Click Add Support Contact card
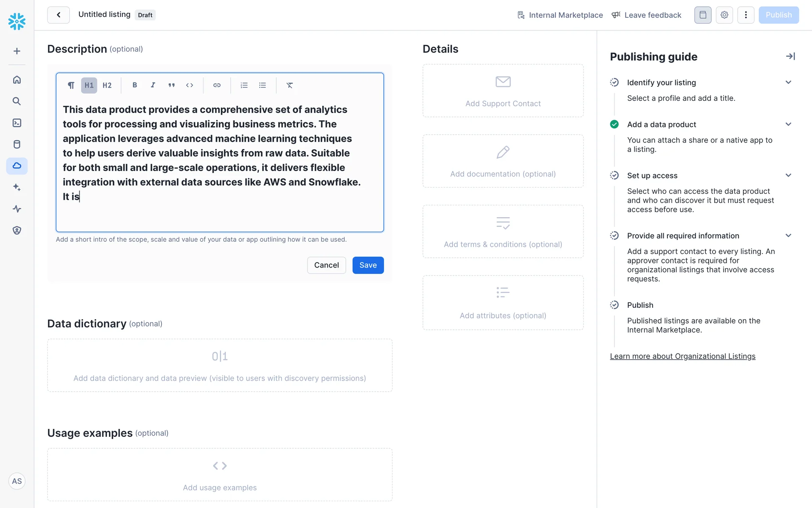 (502, 91)
